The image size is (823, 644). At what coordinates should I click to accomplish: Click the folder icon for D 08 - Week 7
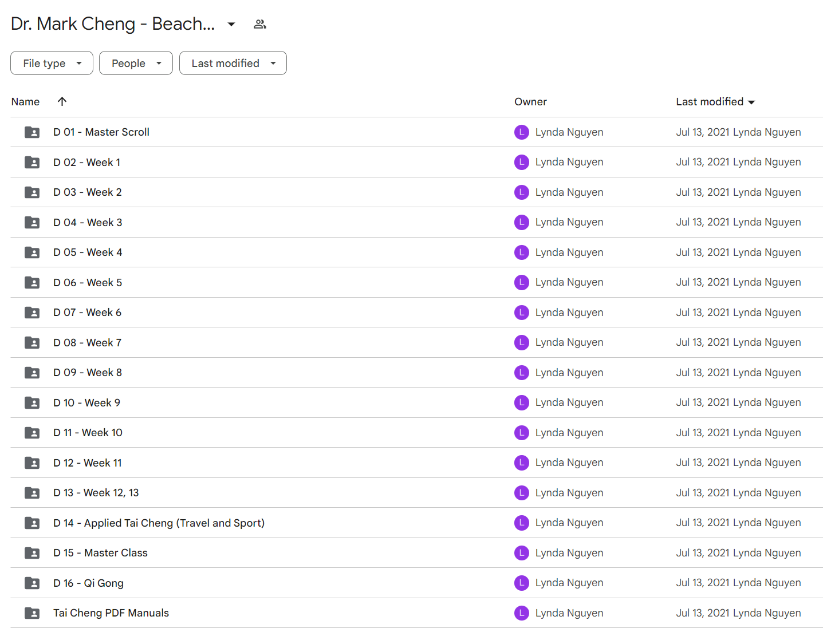click(32, 343)
